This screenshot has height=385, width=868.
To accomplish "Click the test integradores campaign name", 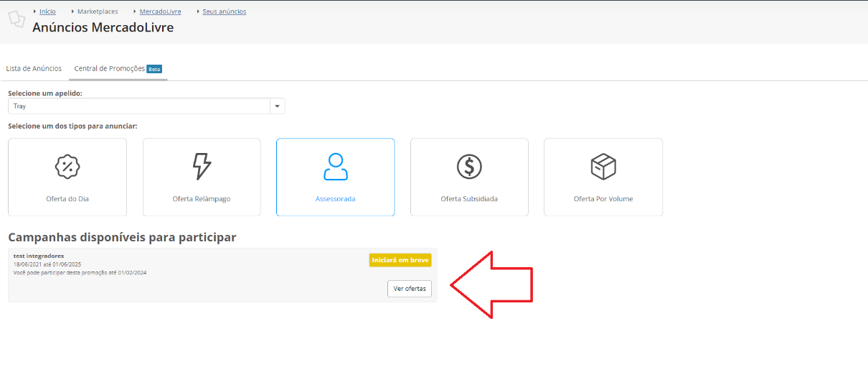I will pyautogui.click(x=39, y=256).
